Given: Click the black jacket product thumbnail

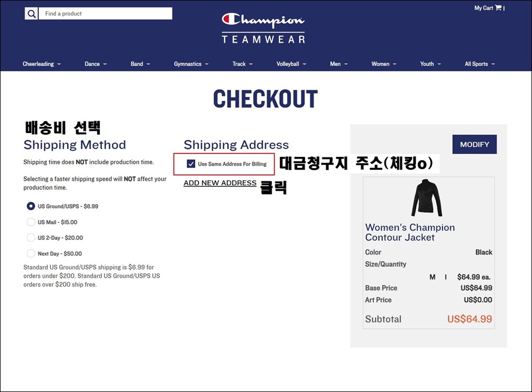Looking at the screenshot, I should [427, 197].
